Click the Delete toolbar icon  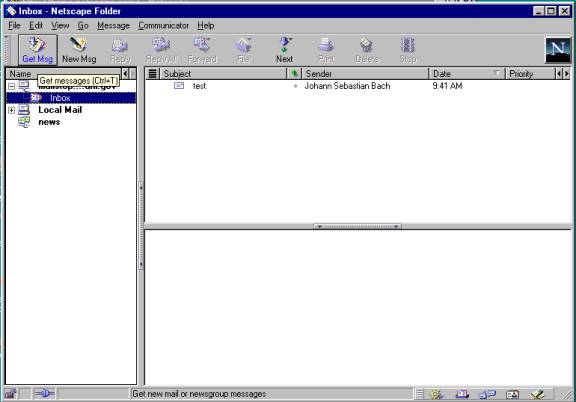367,50
